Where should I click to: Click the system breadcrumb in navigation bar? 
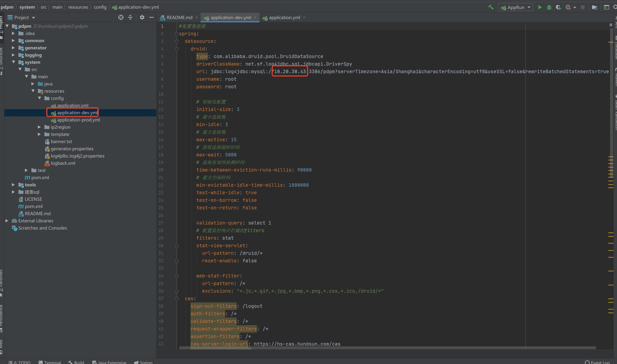coord(27,7)
